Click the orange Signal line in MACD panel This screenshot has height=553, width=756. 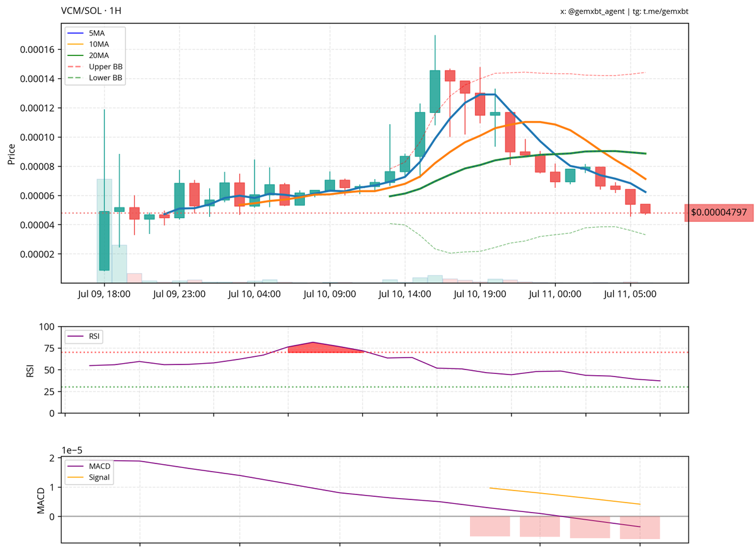(x=564, y=496)
